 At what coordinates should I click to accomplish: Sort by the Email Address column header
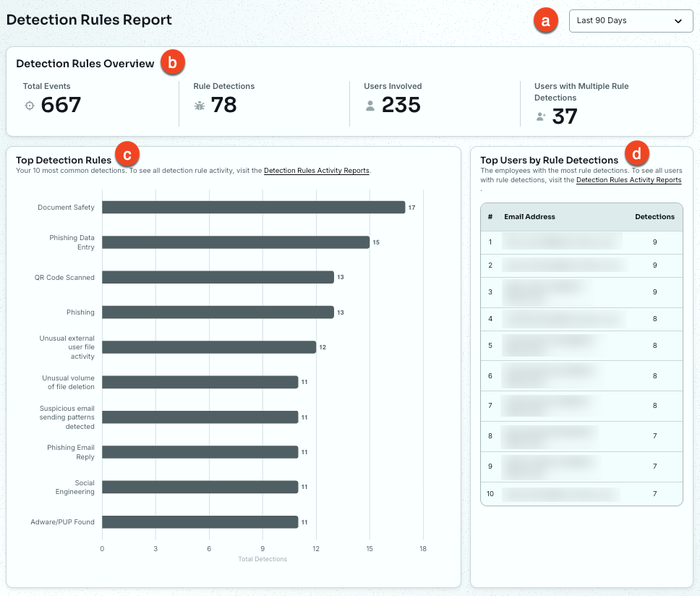(x=529, y=216)
